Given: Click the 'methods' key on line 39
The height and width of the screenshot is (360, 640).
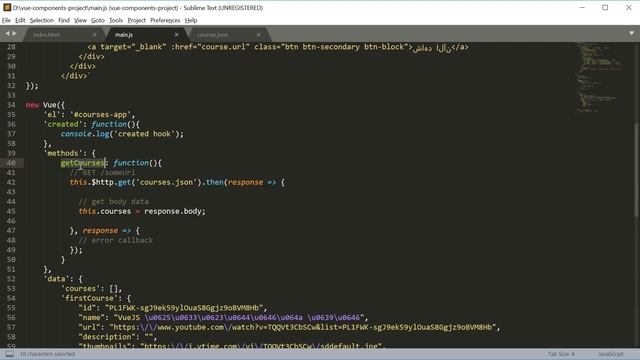Looking at the screenshot, I should pos(63,153).
